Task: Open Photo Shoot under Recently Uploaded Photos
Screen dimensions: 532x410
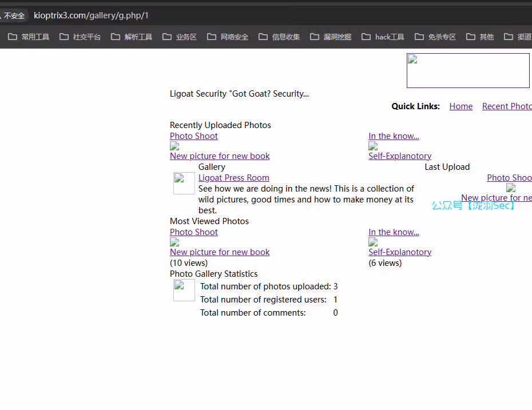Action: [x=193, y=136]
